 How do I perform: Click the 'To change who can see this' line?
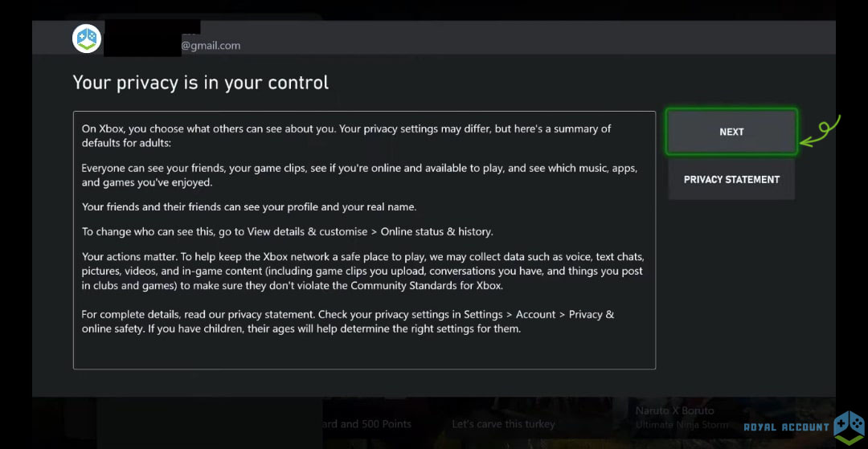287,231
